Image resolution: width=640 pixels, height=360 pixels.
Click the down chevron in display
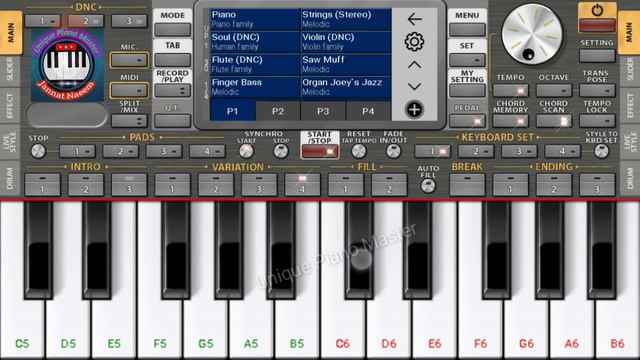click(414, 87)
